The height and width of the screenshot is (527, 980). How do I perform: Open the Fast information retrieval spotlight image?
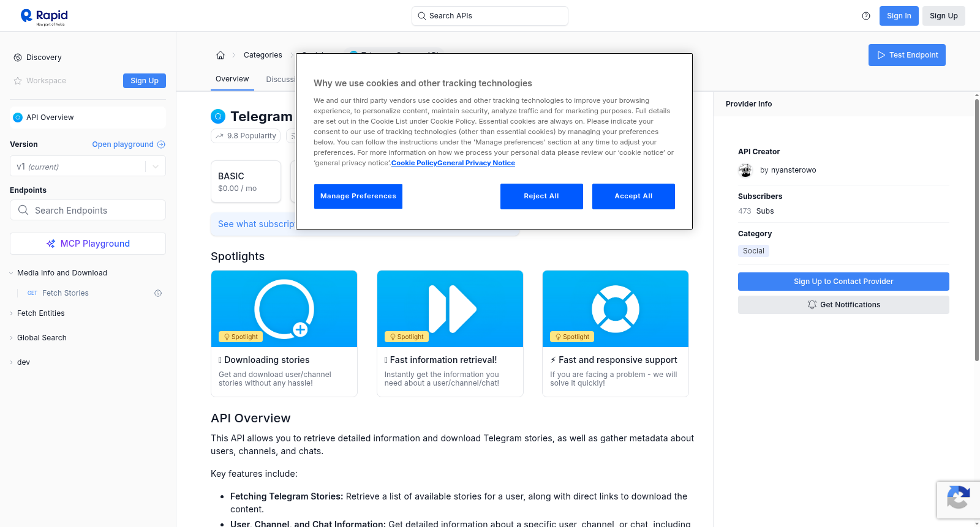tap(450, 308)
